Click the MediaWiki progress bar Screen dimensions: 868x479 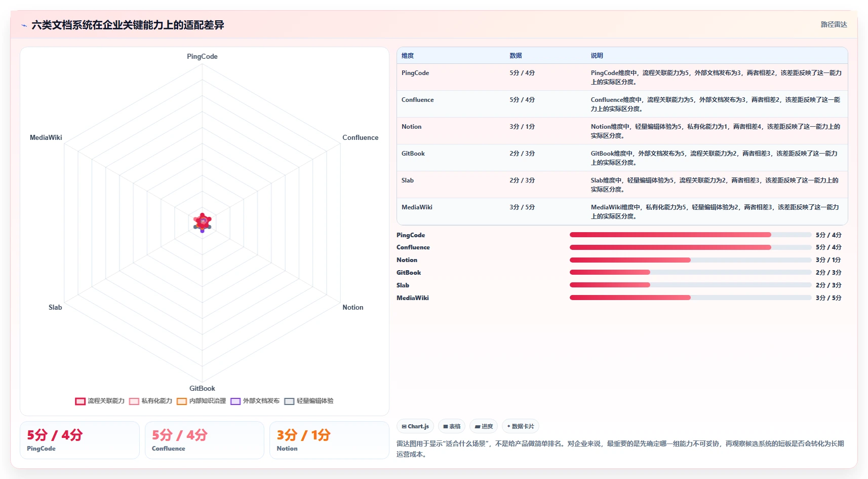pos(690,298)
